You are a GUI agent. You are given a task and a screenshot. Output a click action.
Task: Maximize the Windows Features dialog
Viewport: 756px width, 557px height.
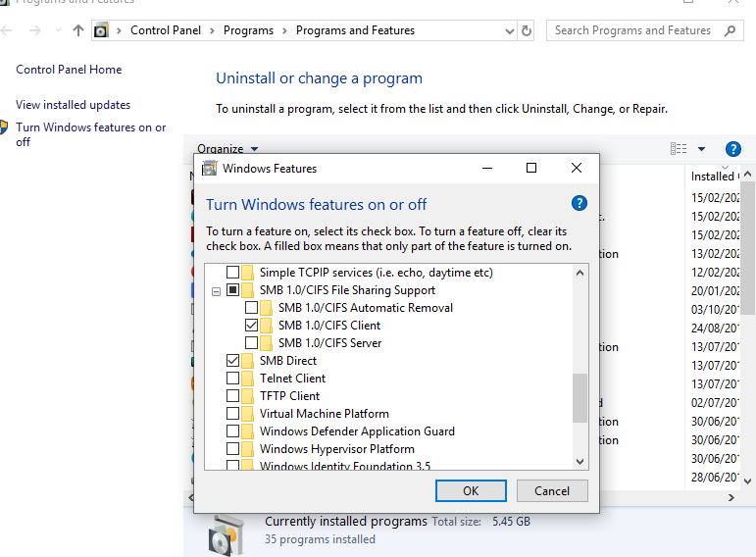click(531, 168)
